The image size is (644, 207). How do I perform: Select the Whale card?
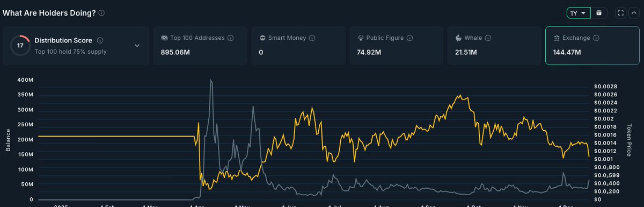[x=494, y=46]
